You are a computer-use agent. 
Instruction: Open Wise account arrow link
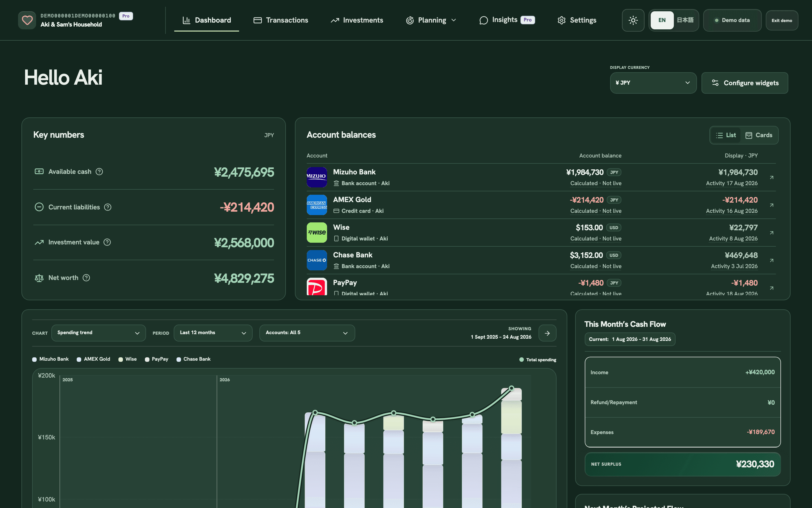coord(771,233)
